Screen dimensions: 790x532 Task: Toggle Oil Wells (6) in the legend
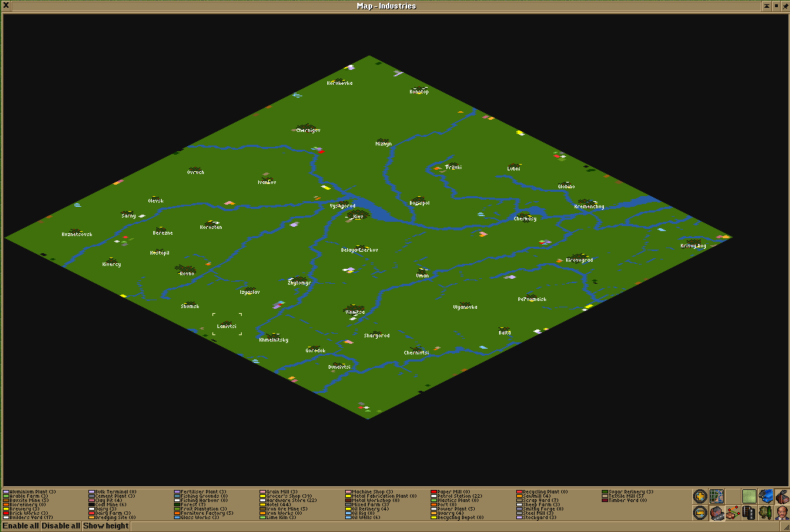click(363, 518)
